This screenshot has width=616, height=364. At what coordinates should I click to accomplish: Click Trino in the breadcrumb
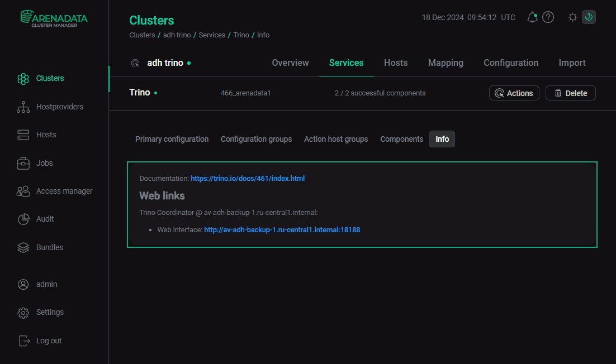[x=241, y=35]
